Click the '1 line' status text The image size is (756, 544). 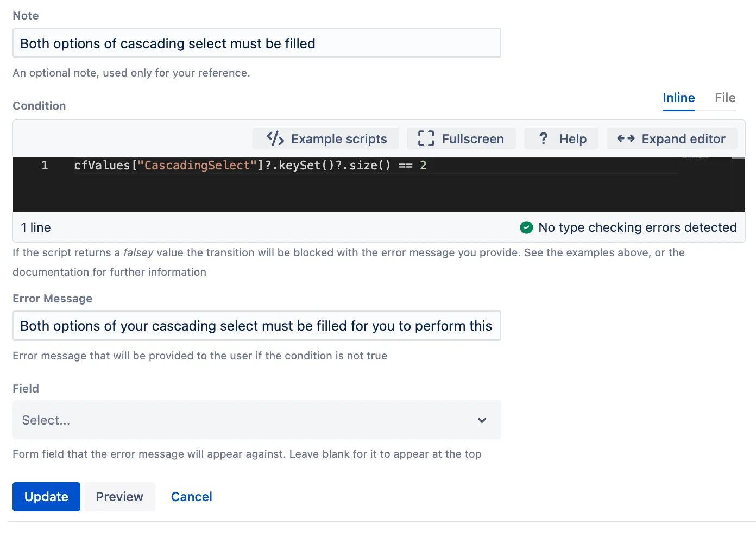[36, 227]
